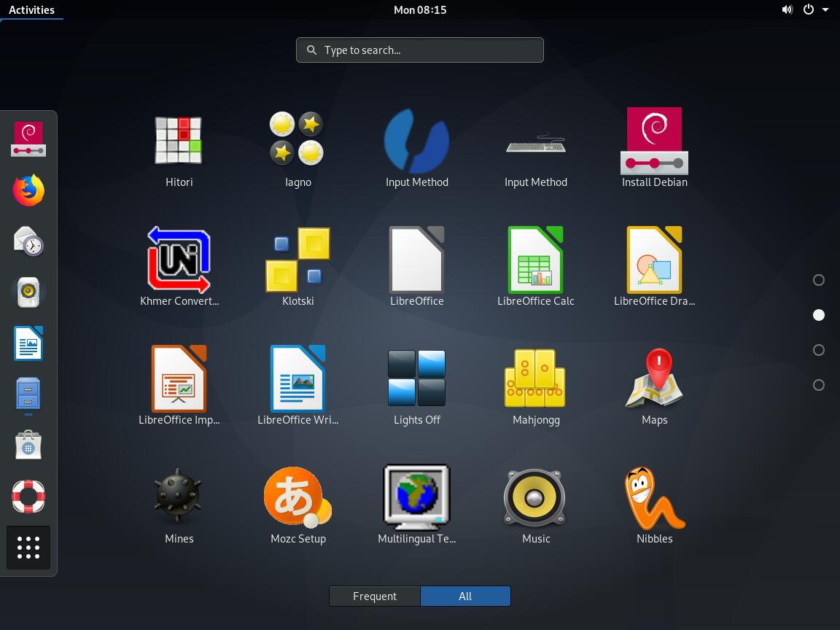The image size is (840, 630).
Task: Open Rhythmbox speaker icon in dock
Action: [x=28, y=292]
